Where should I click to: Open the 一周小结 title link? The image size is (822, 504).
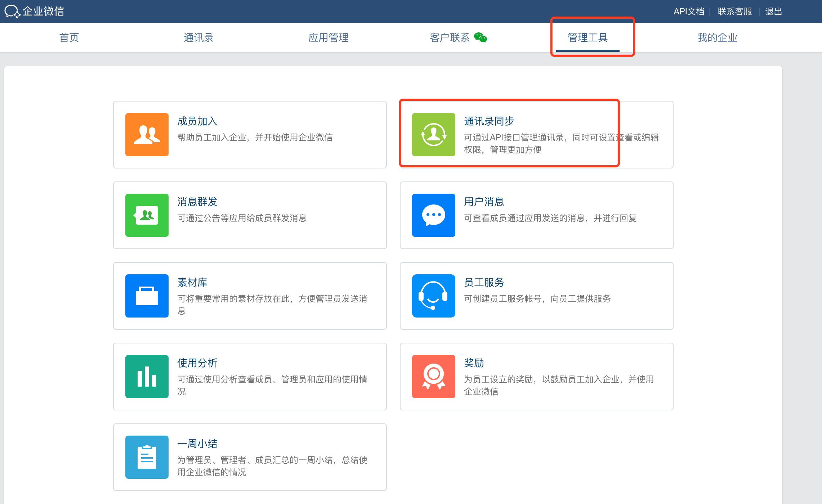(x=197, y=444)
